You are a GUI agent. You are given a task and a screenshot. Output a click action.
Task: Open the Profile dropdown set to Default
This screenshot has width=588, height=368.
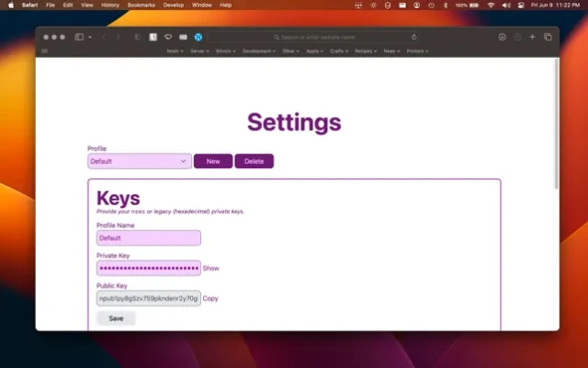coord(139,161)
